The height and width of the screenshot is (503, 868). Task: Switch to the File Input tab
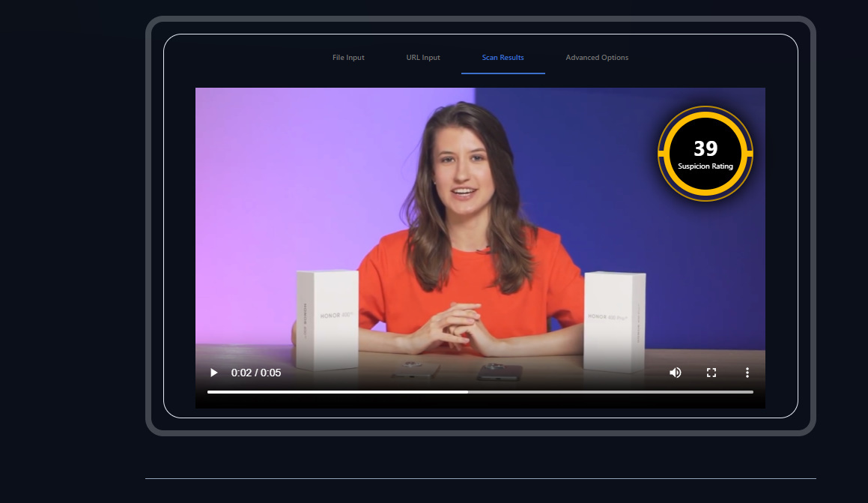(x=348, y=58)
